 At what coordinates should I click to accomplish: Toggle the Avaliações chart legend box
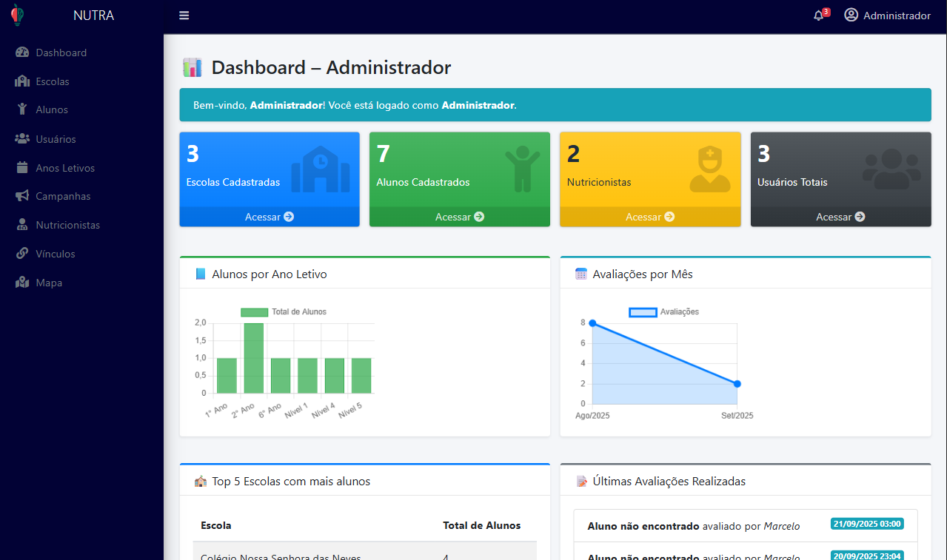point(643,312)
